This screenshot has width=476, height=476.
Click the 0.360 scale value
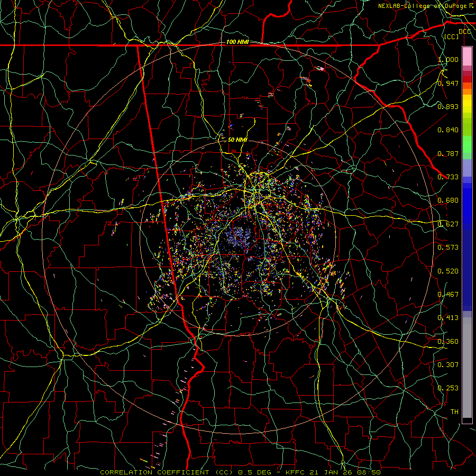coord(448,342)
